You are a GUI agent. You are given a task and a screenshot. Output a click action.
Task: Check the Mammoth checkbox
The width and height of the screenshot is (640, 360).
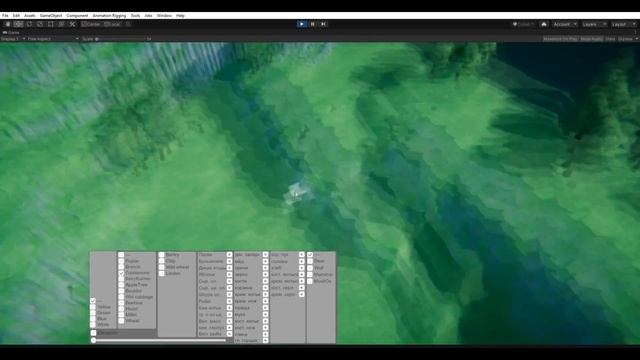[x=310, y=275]
